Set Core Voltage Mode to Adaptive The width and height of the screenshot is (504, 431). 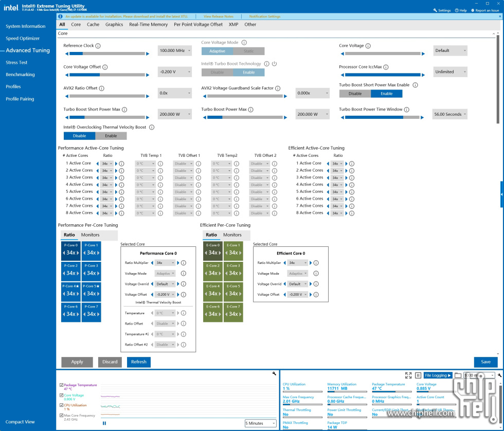217,51
